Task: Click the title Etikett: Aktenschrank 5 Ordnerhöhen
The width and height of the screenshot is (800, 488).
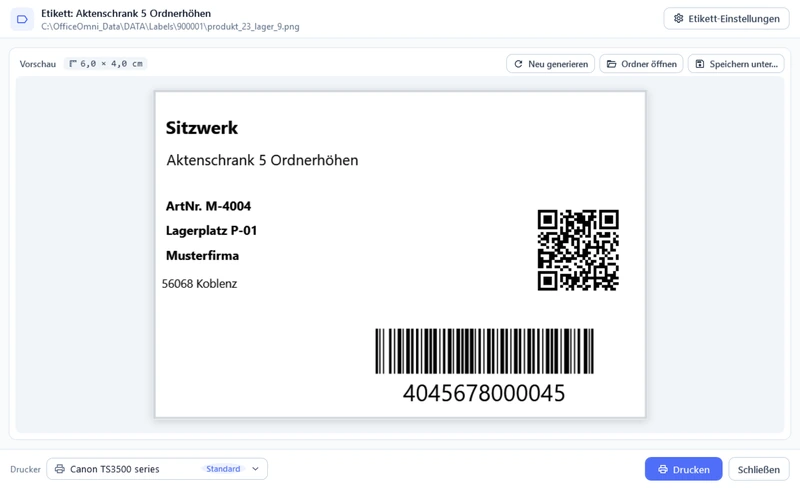Action: coord(126,13)
